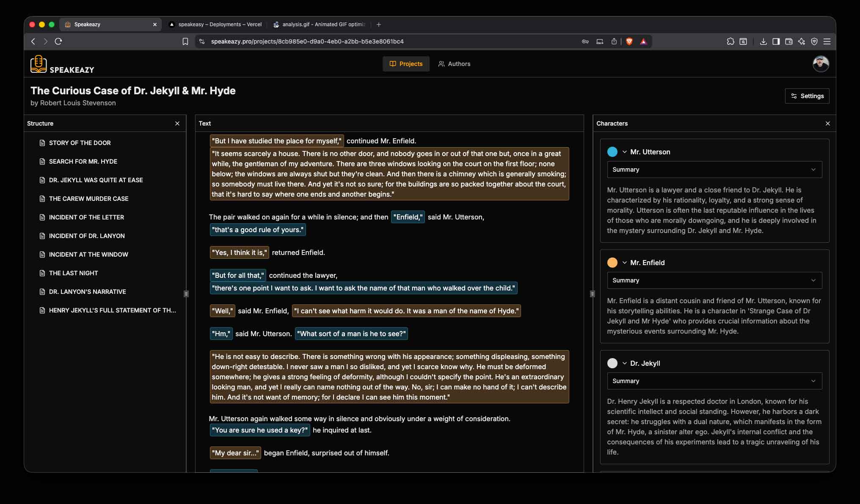
Task: Open Mr. Enfield's Summary dropdown
Action: pos(714,280)
